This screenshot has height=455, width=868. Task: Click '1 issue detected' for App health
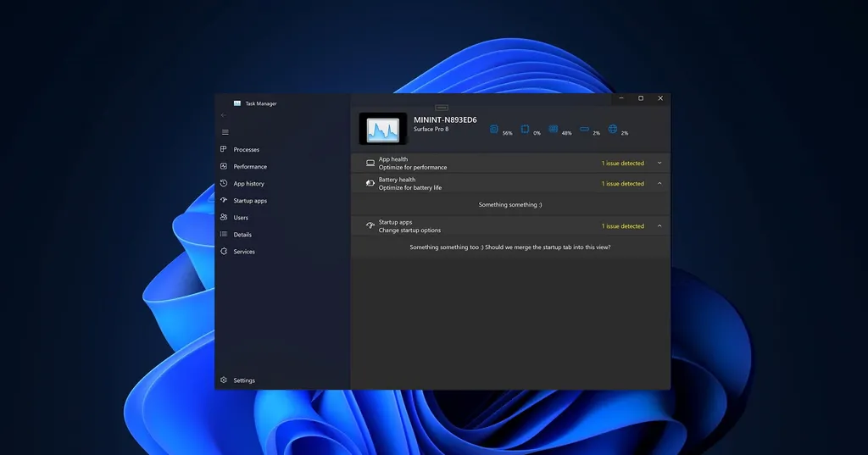pos(623,164)
